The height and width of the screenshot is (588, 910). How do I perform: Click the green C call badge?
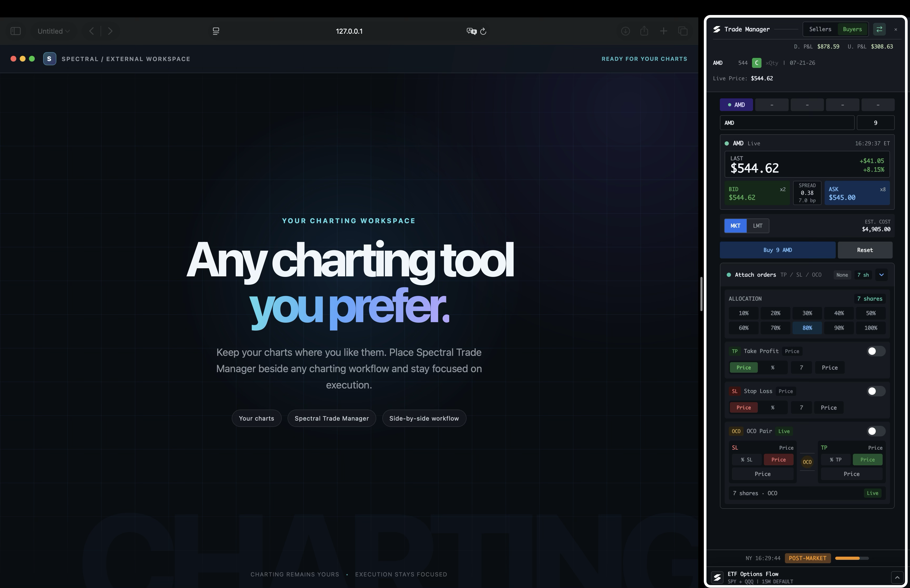coord(756,63)
